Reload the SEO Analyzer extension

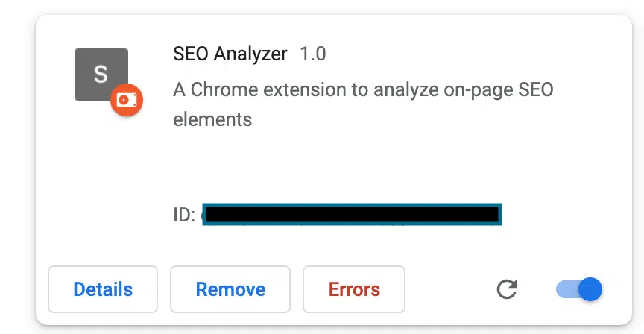[x=507, y=289]
